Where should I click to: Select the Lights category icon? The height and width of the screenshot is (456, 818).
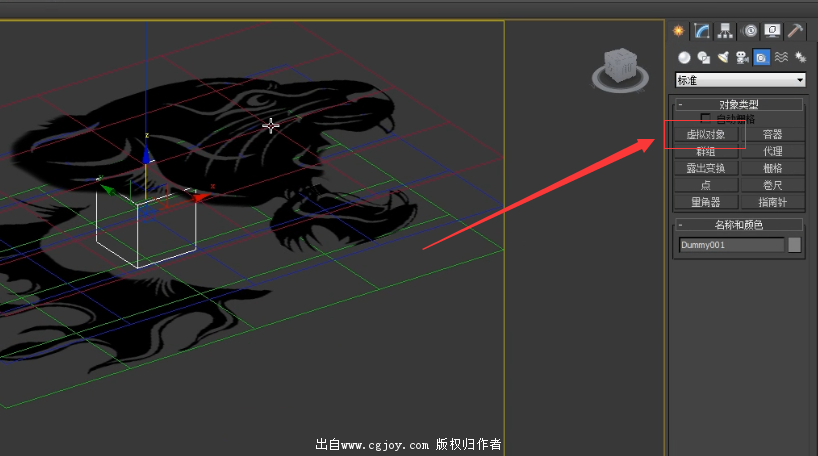[x=722, y=58]
